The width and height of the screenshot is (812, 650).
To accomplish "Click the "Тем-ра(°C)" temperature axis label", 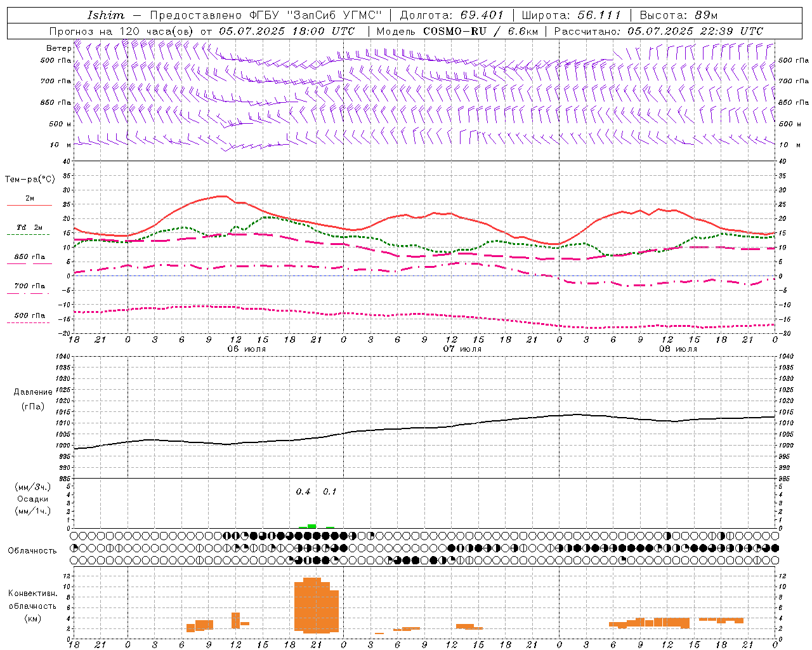I will tap(30, 180).
